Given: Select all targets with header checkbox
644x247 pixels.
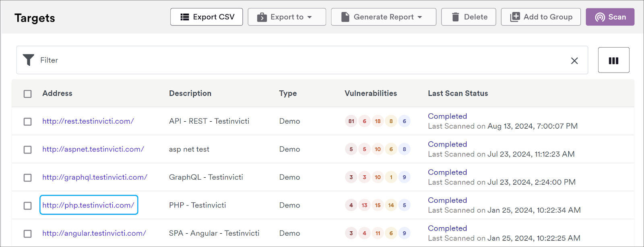Looking at the screenshot, I should tap(27, 94).
